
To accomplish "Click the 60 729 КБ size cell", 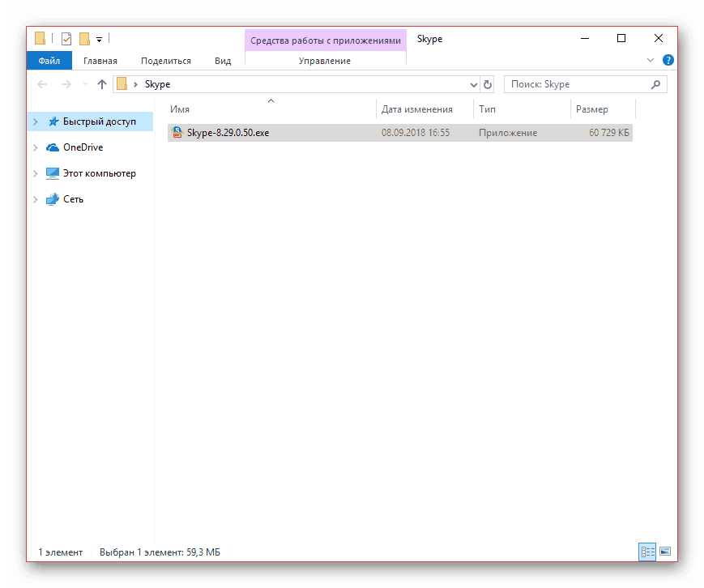I will click(x=609, y=133).
